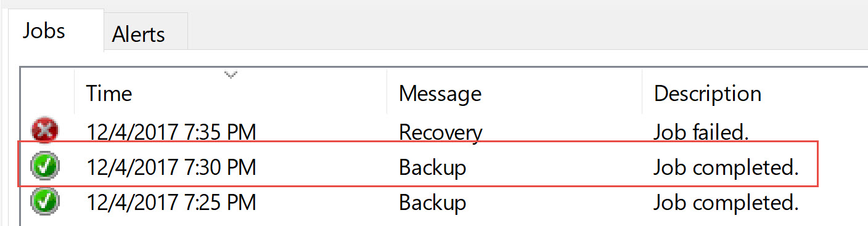Select the Jobs tab
This screenshot has height=226, width=868.
point(44,31)
